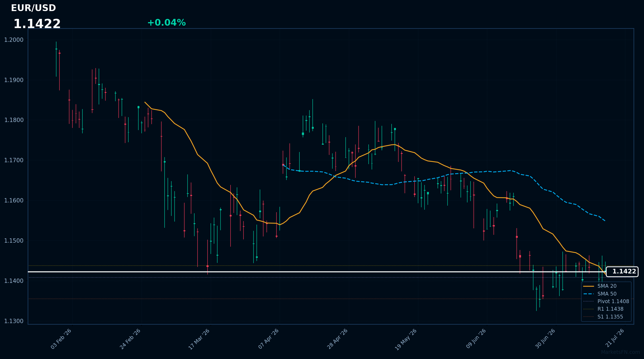Viewport: 644px width, 359px height.
Task: Click the blue dashed SMA 50 swatch in legend
Action: (589, 294)
